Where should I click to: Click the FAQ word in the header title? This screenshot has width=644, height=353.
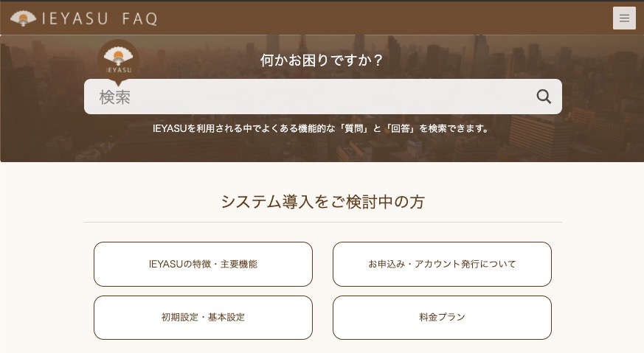(x=140, y=19)
